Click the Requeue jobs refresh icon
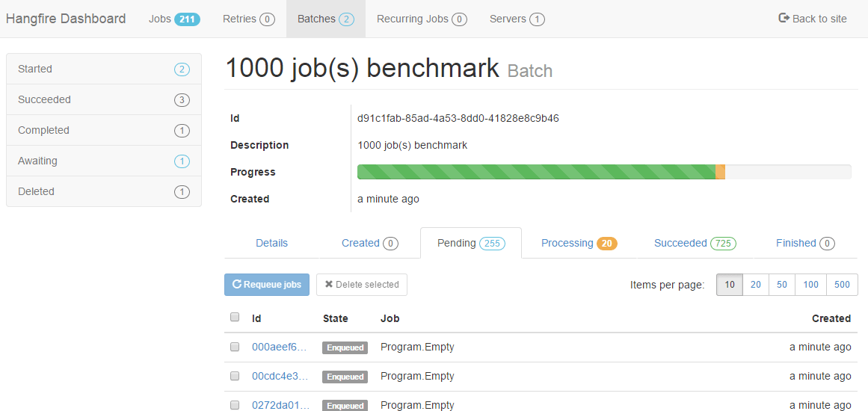The height and width of the screenshot is (411, 868). click(x=237, y=284)
